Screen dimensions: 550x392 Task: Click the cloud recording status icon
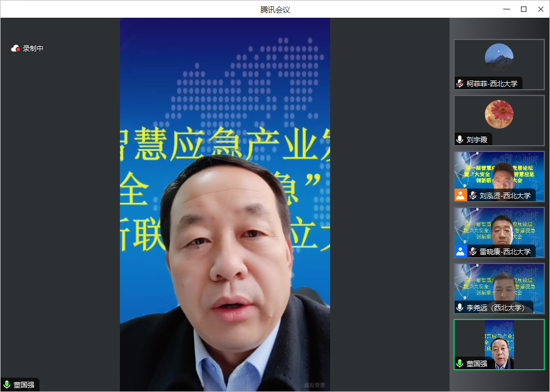coord(15,49)
